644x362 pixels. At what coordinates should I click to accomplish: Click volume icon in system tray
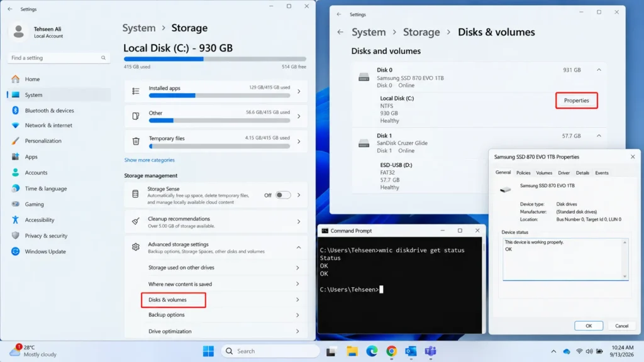pyautogui.click(x=589, y=351)
